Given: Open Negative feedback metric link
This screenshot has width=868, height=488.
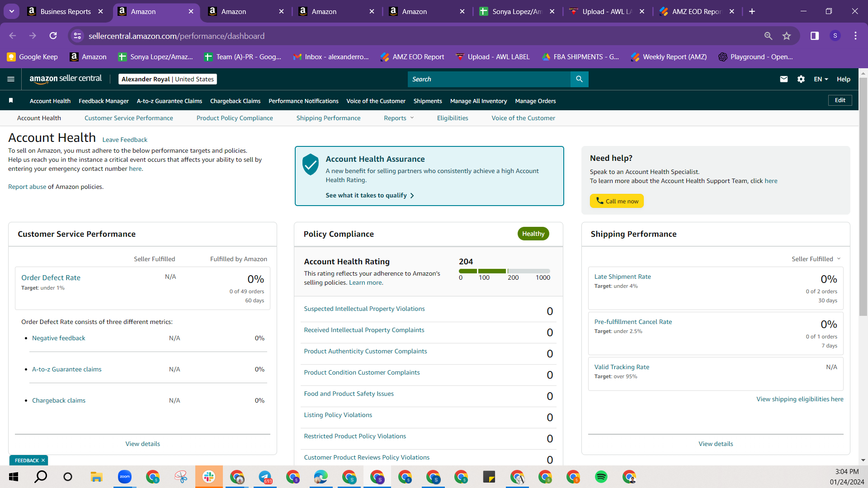Looking at the screenshot, I should (x=59, y=338).
